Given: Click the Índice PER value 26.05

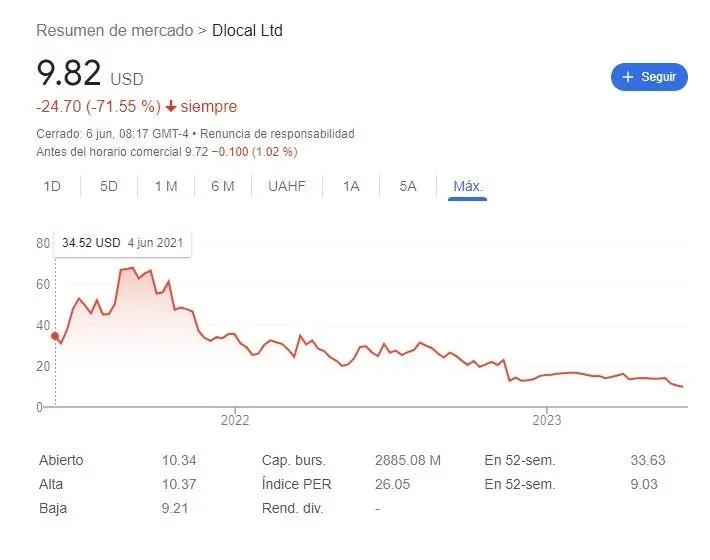Looking at the screenshot, I should (x=395, y=484).
